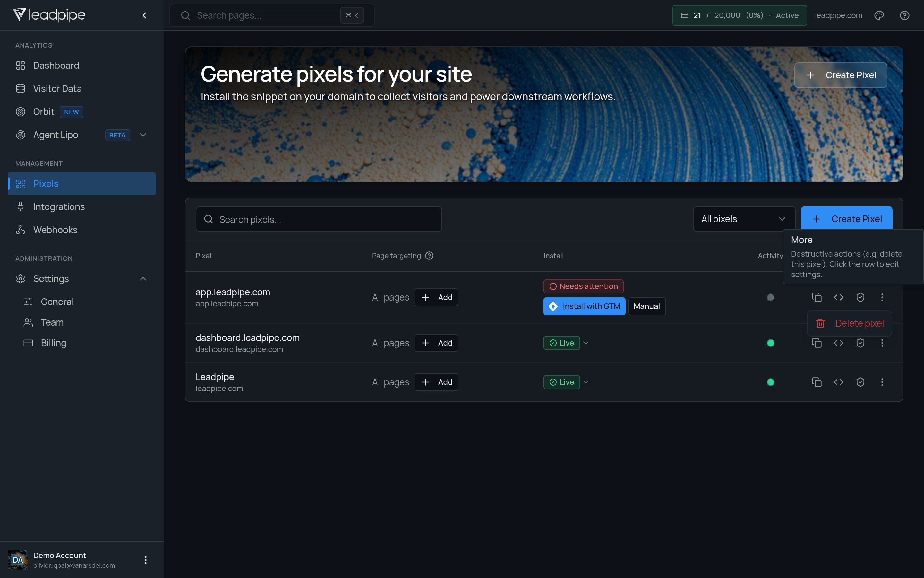Click the blue Create Pixel button

846,218
